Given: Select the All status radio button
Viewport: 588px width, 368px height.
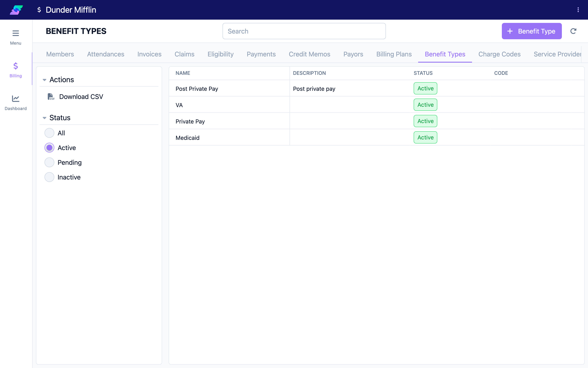Looking at the screenshot, I should coord(49,133).
